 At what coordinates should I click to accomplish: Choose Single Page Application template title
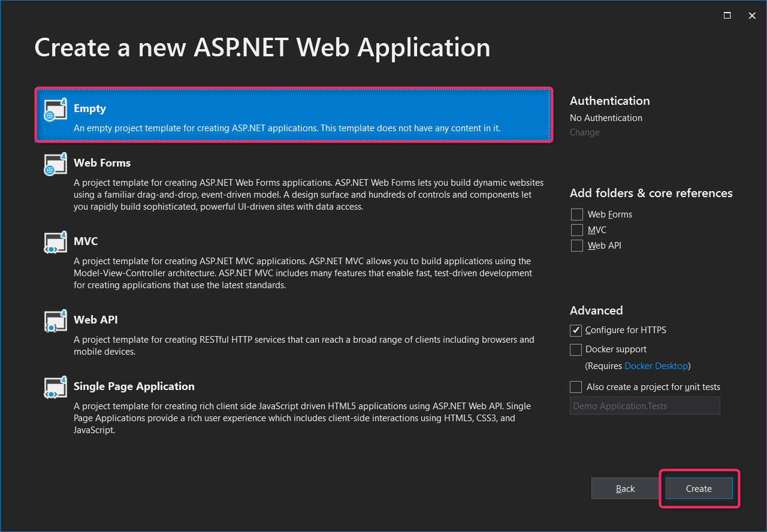[134, 386]
